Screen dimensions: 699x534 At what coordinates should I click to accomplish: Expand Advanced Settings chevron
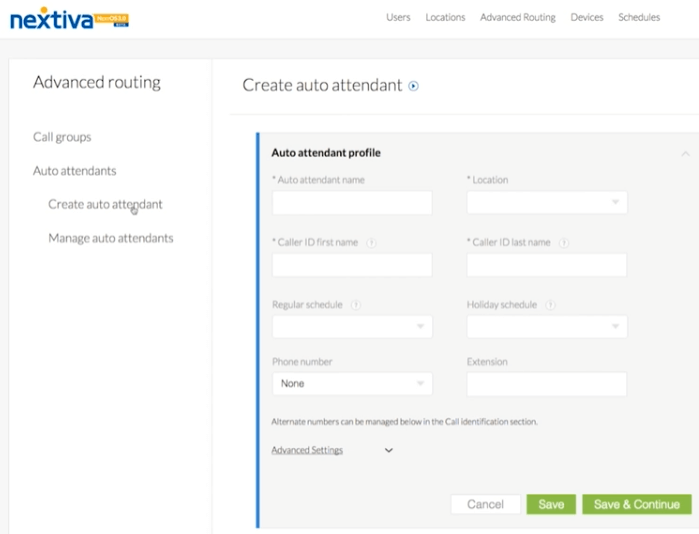[x=389, y=450]
